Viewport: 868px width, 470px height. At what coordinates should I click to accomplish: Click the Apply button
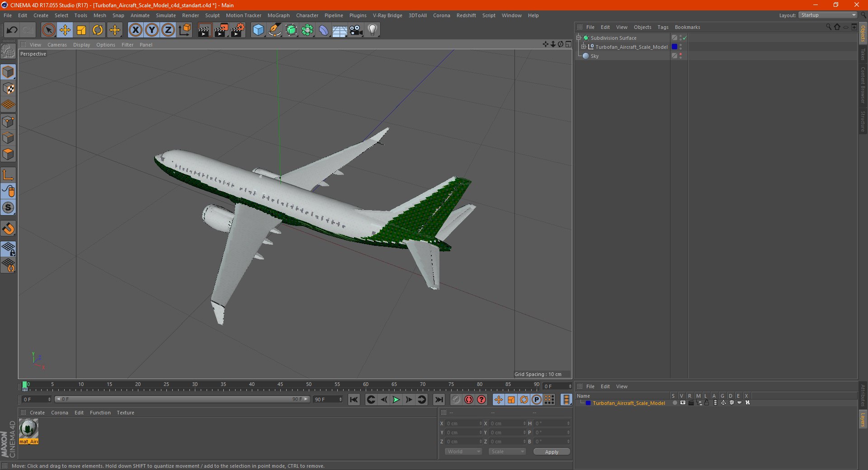(552, 451)
